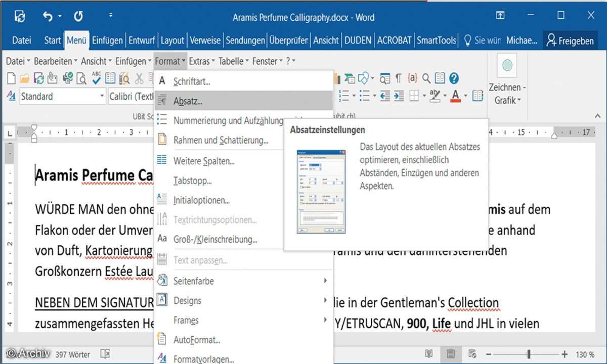Click the text highlight color pen icon

(x=435, y=95)
